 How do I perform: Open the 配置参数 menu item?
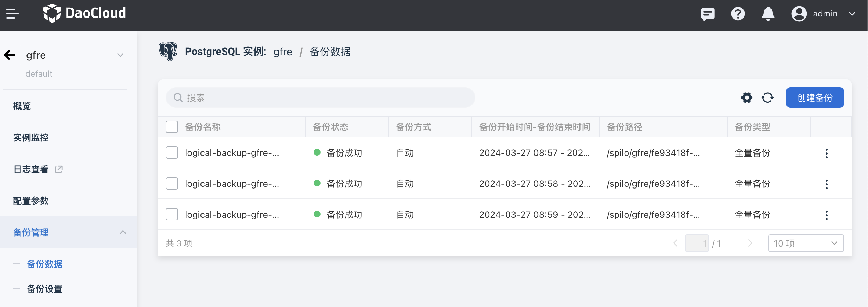[31, 201]
